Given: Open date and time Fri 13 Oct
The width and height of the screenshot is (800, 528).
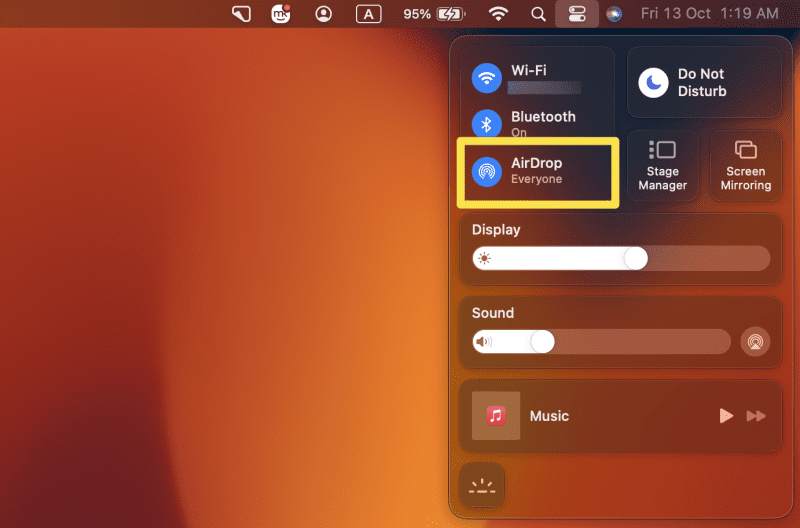Looking at the screenshot, I should click(709, 13).
